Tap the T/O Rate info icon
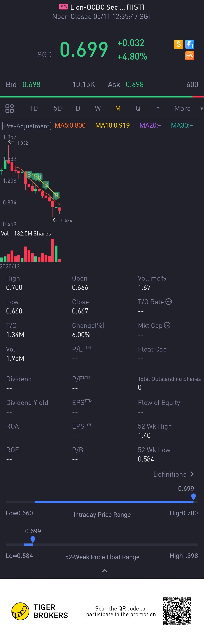This screenshot has height=644, width=204. [169, 302]
